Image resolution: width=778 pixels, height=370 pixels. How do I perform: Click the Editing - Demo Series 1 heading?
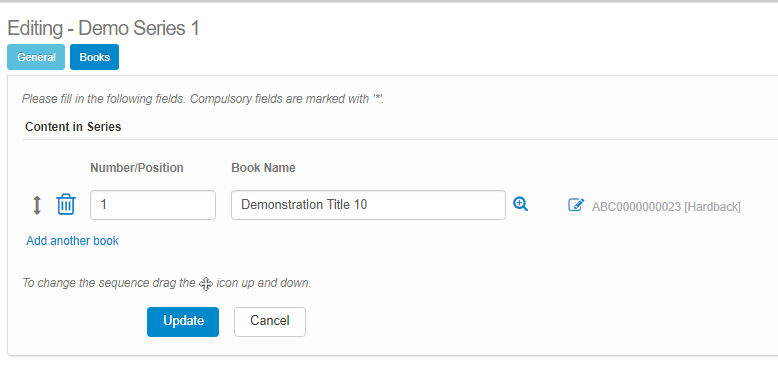tap(103, 28)
